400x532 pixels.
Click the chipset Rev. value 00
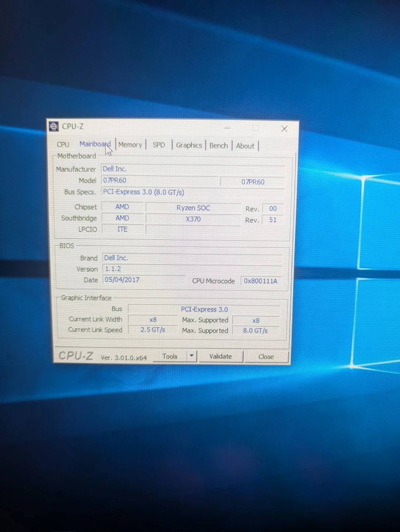tap(273, 209)
